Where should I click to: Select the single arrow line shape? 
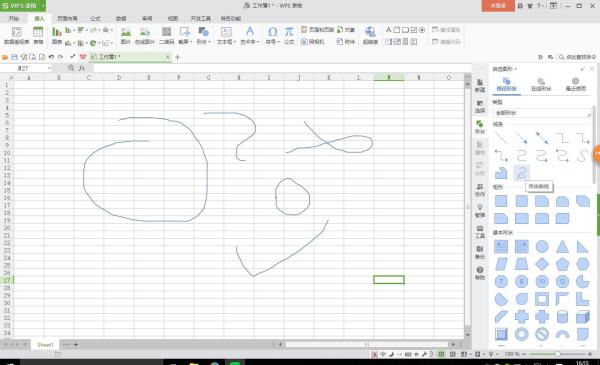coord(522,138)
